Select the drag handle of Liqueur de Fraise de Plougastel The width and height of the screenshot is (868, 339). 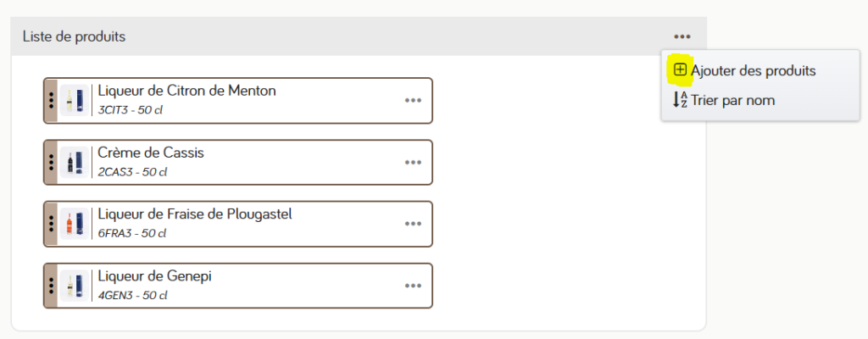coord(51,224)
